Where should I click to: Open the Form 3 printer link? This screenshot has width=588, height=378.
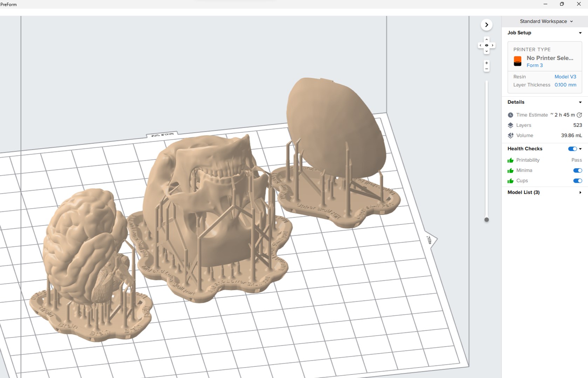534,65
